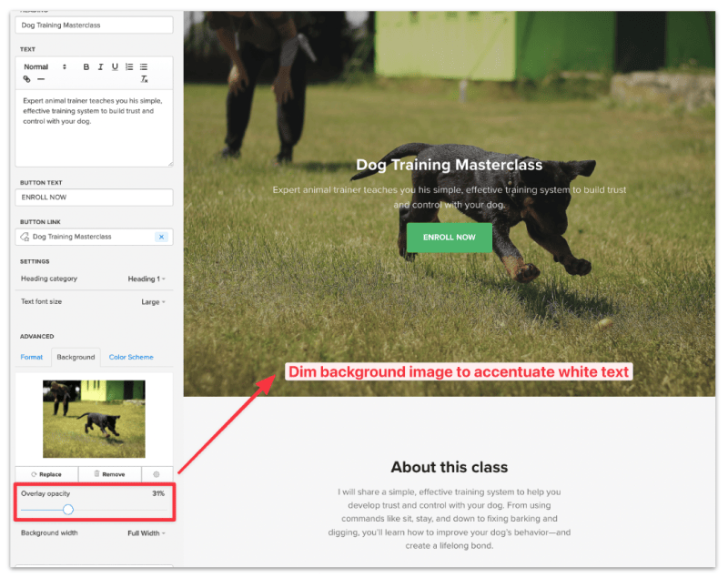The width and height of the screenshot is (728, 578).
Task: Clear text formatting with the Tx icon
Action: click(x=144, y=78)
